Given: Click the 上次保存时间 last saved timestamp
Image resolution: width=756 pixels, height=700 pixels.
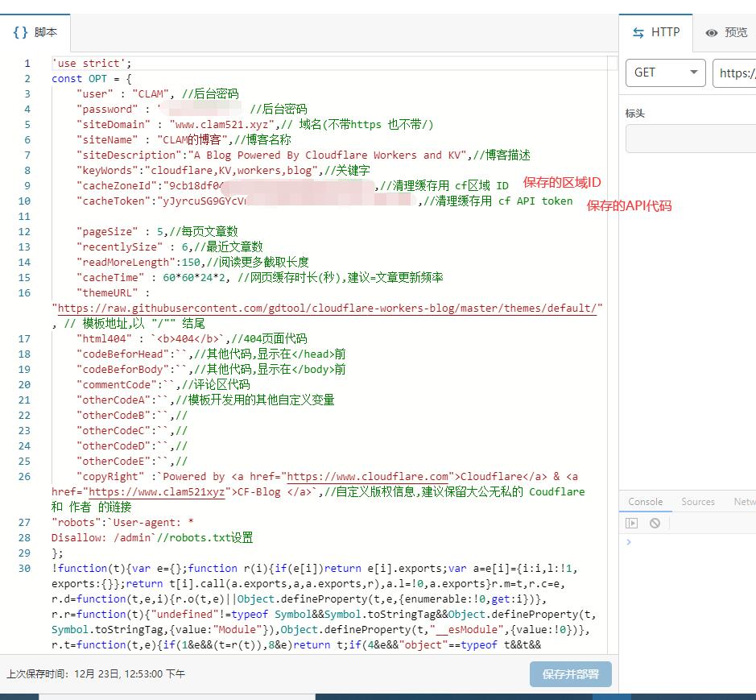Looking at the screenshot, I should 96,674.
